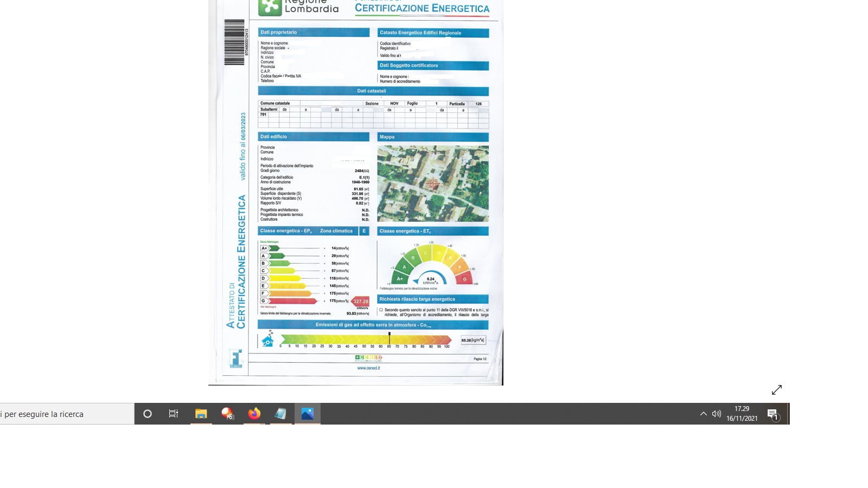This screenshot has width=868, height=488.
Task: Open the Photos app in the taskbar
Action: pos(308,414)
